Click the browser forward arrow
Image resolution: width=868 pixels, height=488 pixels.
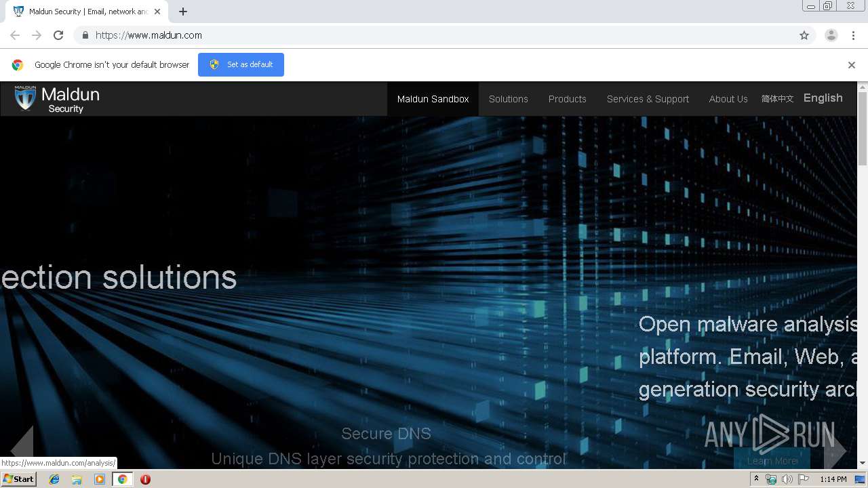click(x=37, y=35)
